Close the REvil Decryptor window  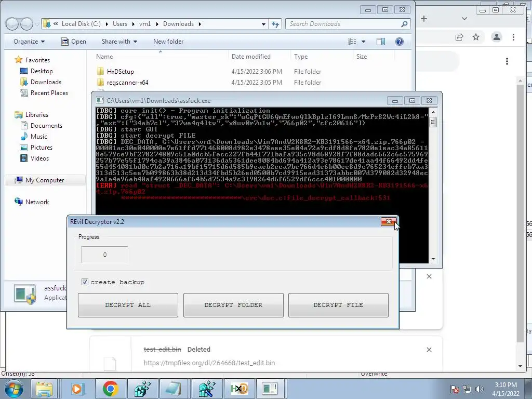389,221
